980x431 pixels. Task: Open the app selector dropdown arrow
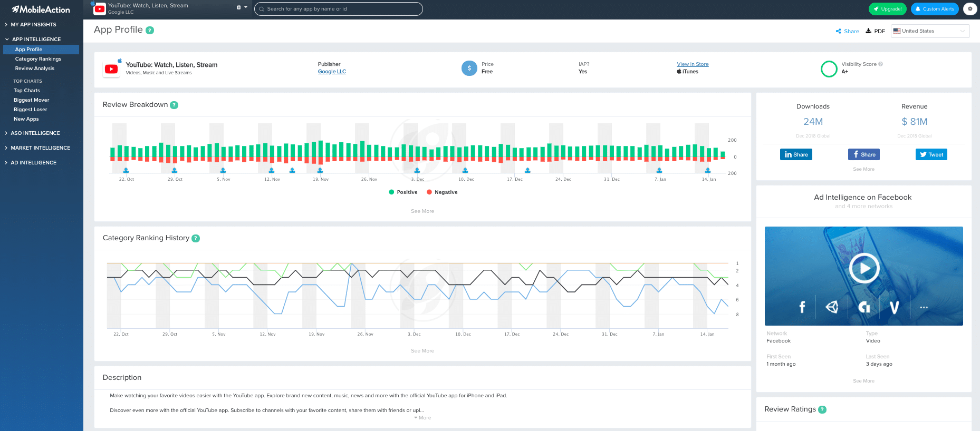246,7
